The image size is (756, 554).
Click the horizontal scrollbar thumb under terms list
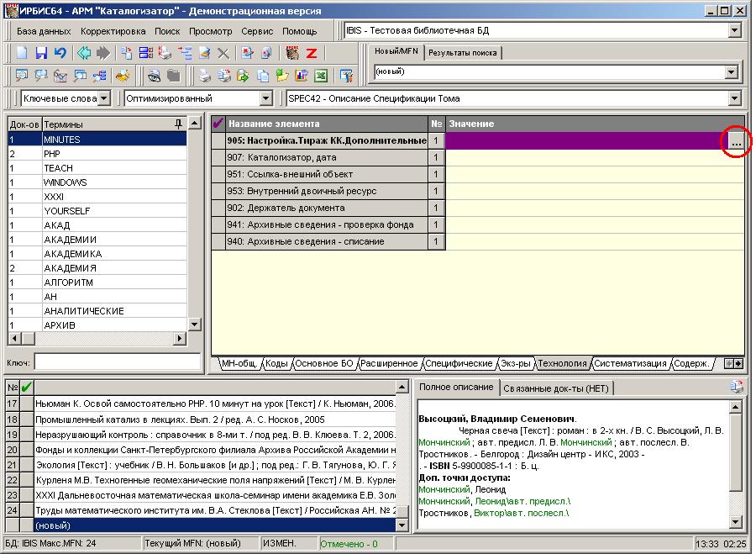[28, 338]
